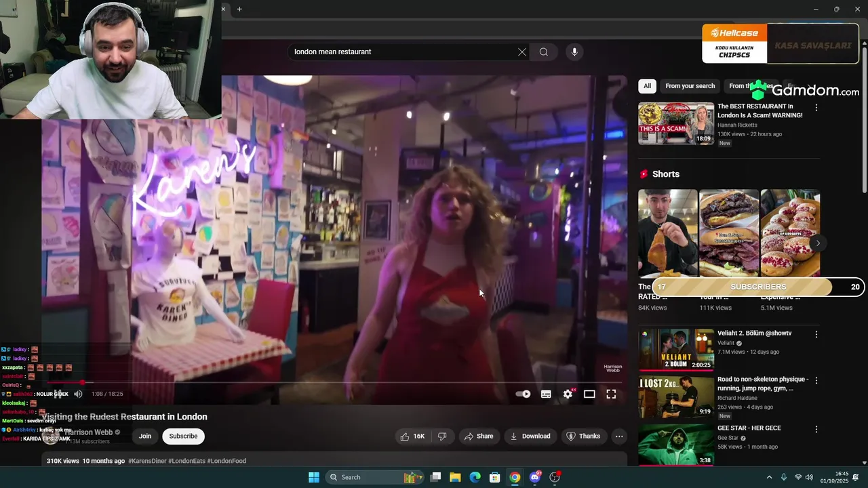The width and height of the screenshot is (868, 488).
Task: Click the #KarensDiner hashtag
Action: [x=147, y=461]
